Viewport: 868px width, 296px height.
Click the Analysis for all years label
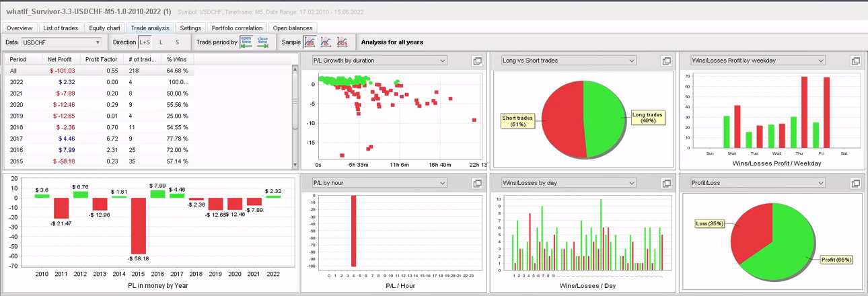tap(392, 42)
